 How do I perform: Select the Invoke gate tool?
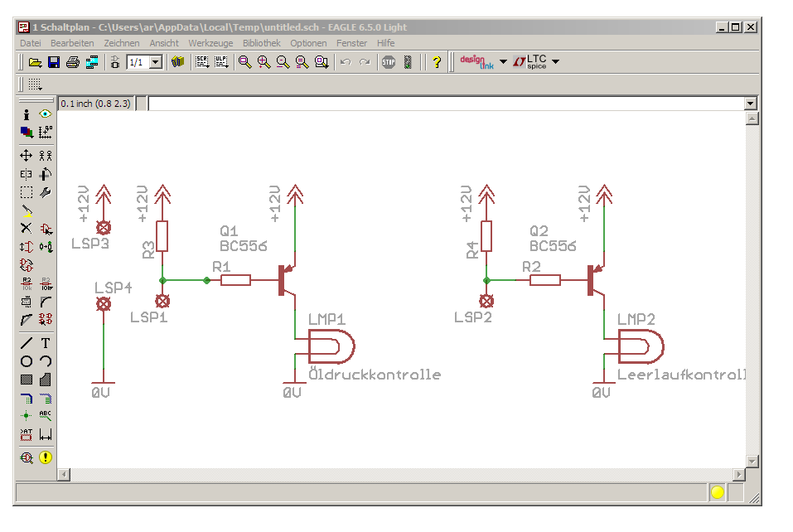pos(46,319)
